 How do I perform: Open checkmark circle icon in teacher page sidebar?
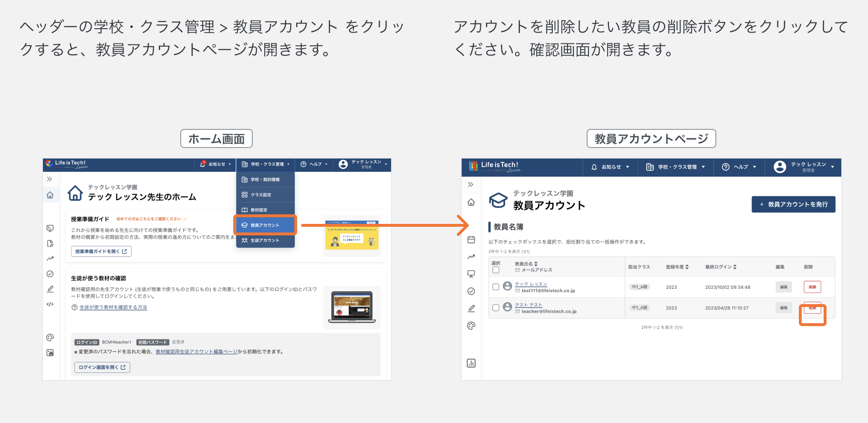471,291
